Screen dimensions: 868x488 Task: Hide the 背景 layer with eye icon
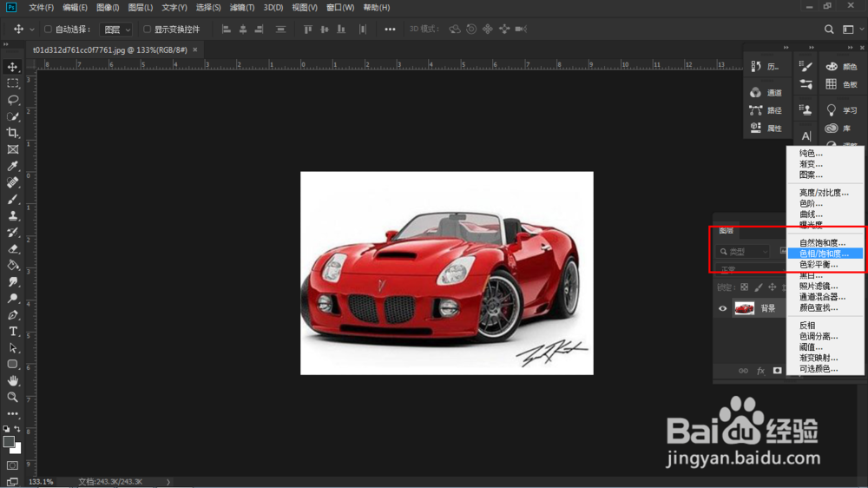pyautogui.click(x=722, y=308)
